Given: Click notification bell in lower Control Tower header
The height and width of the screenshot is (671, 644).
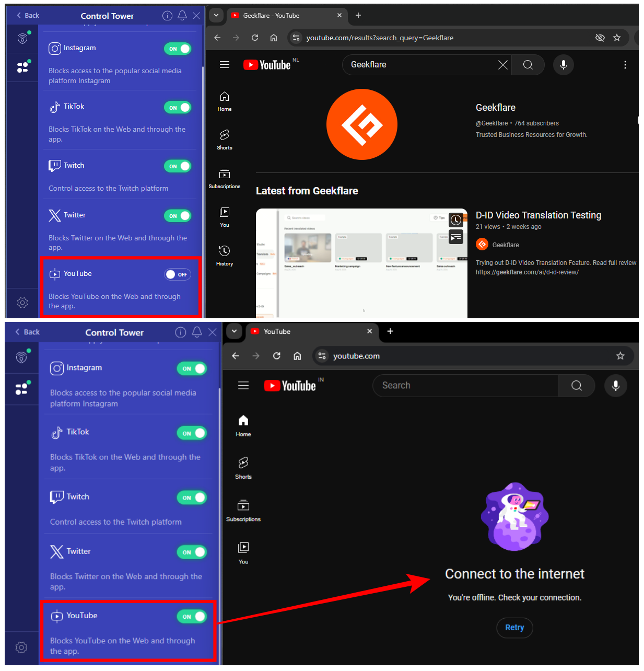Looking at the screenshot, I should tap(197, 332).
